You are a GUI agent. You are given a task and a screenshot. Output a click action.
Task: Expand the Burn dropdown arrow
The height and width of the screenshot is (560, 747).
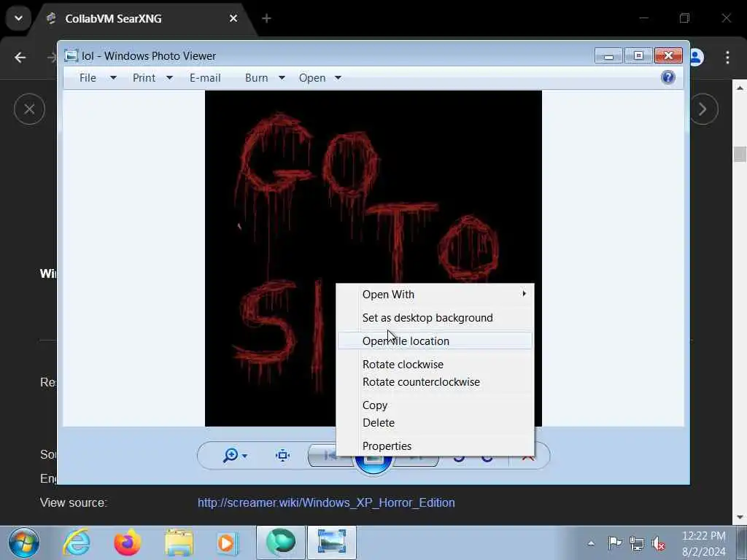282,77
